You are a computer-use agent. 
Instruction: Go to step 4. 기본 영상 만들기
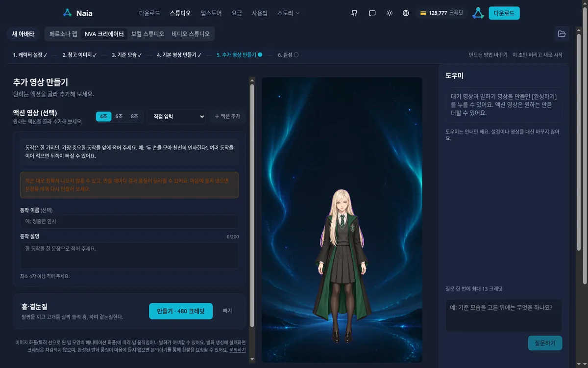coord(179,55)
